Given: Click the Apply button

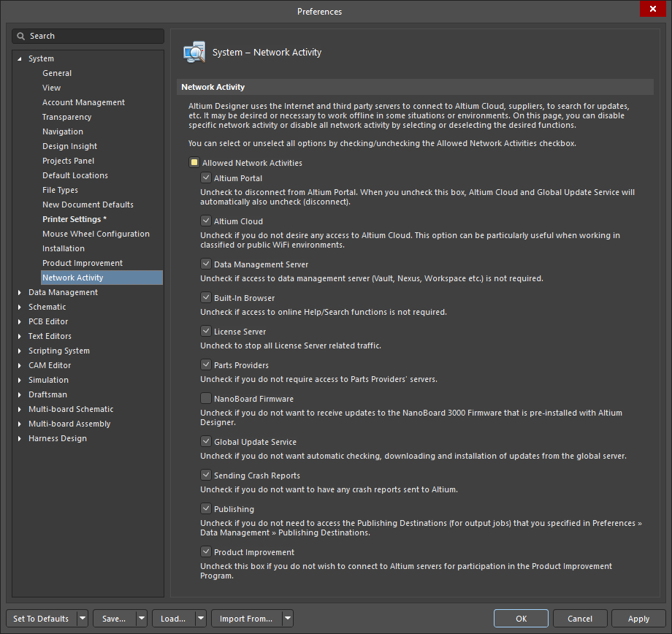Looking at the screenshot, I should click(638, 619).
